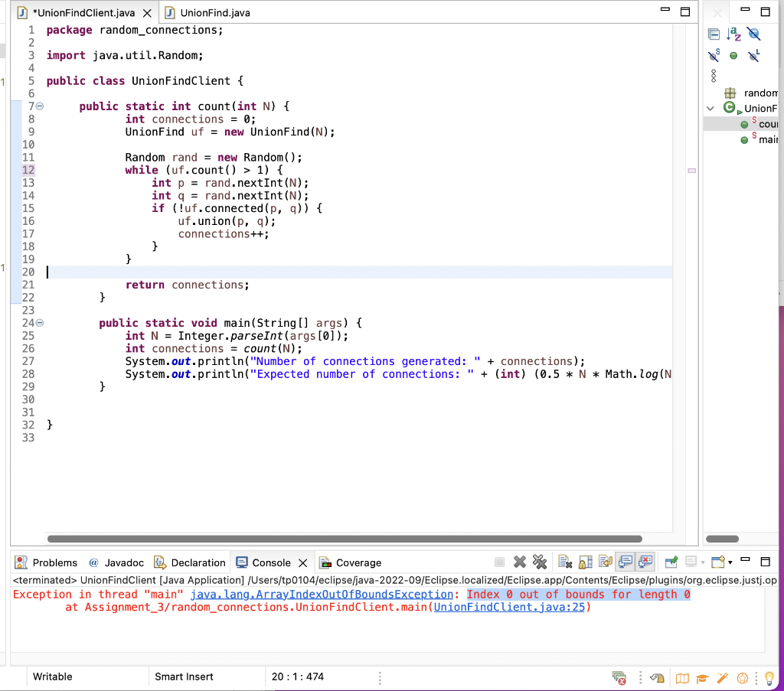This screenshot has height=691, width=784.
Task: Open the UnionFindClient.java:25 stack trace link
Action: coord(509,608)
